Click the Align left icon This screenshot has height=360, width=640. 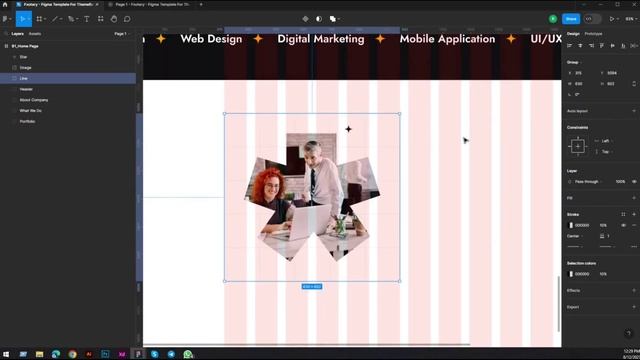pos(569,46)
